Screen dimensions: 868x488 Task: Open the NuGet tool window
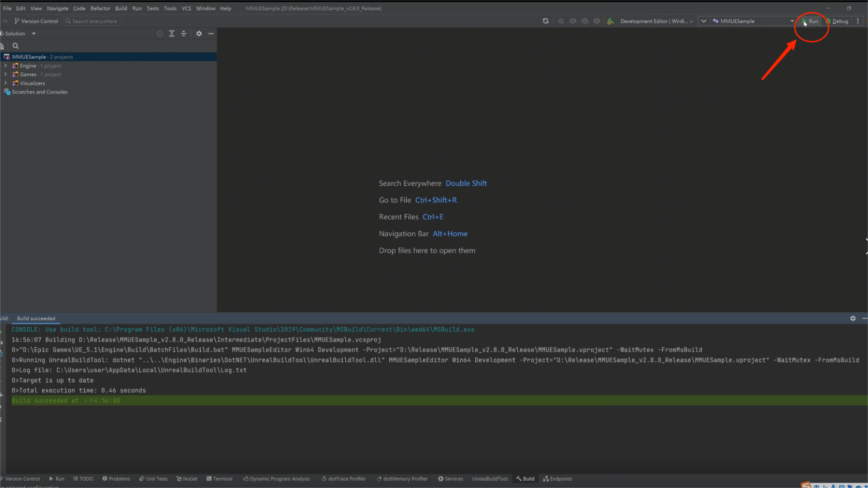(x=187, y=479)
